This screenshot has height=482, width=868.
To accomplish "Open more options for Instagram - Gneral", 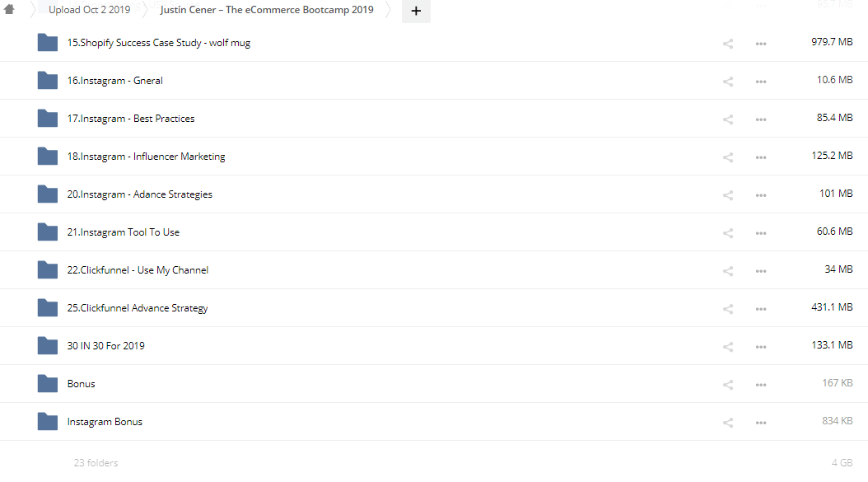I will 761,81.
